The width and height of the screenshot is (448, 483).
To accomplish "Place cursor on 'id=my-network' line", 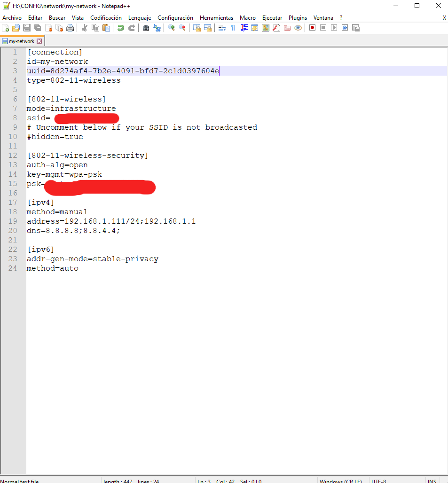I will point(57,62).
